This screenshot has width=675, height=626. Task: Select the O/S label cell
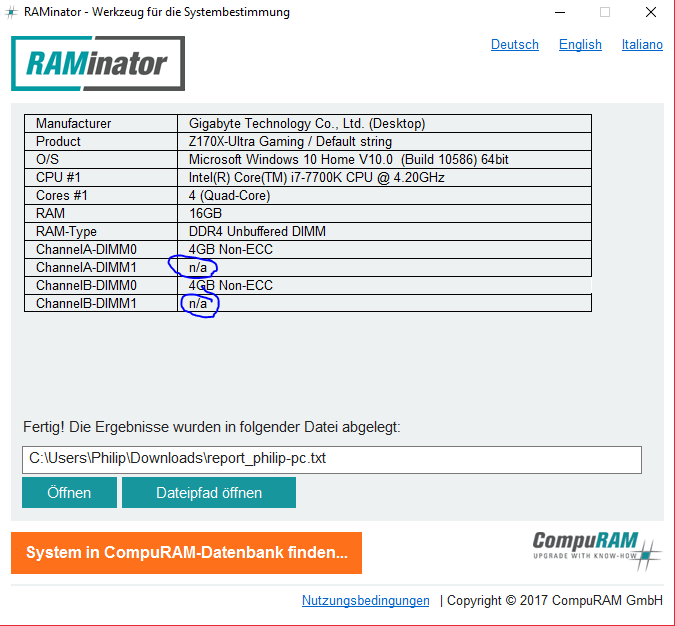point(101,160)
